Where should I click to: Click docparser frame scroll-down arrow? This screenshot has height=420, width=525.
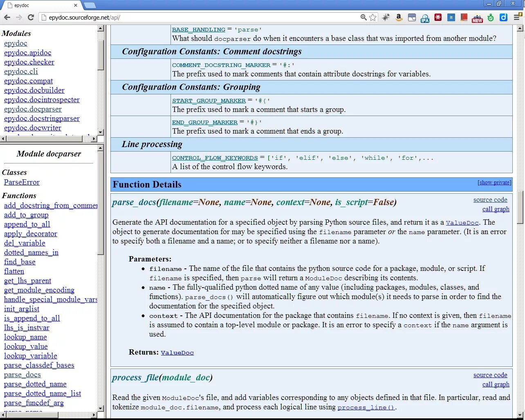[x=101, y=408]
